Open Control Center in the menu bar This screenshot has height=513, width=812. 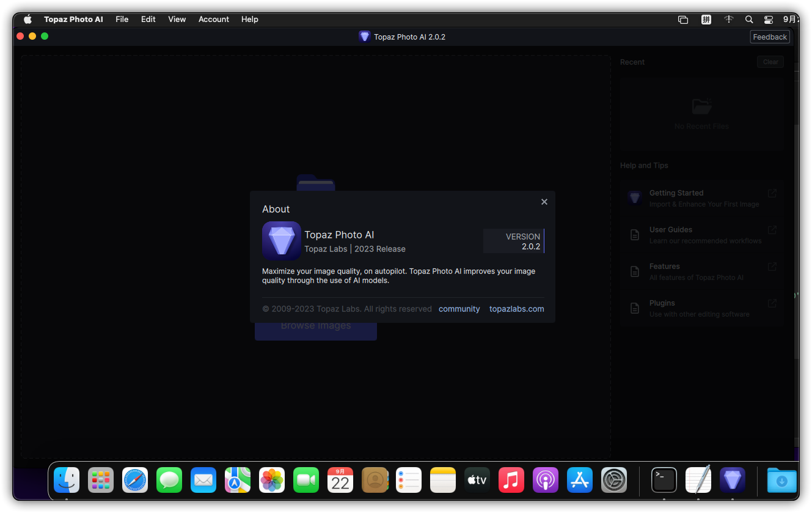point(769,19)
